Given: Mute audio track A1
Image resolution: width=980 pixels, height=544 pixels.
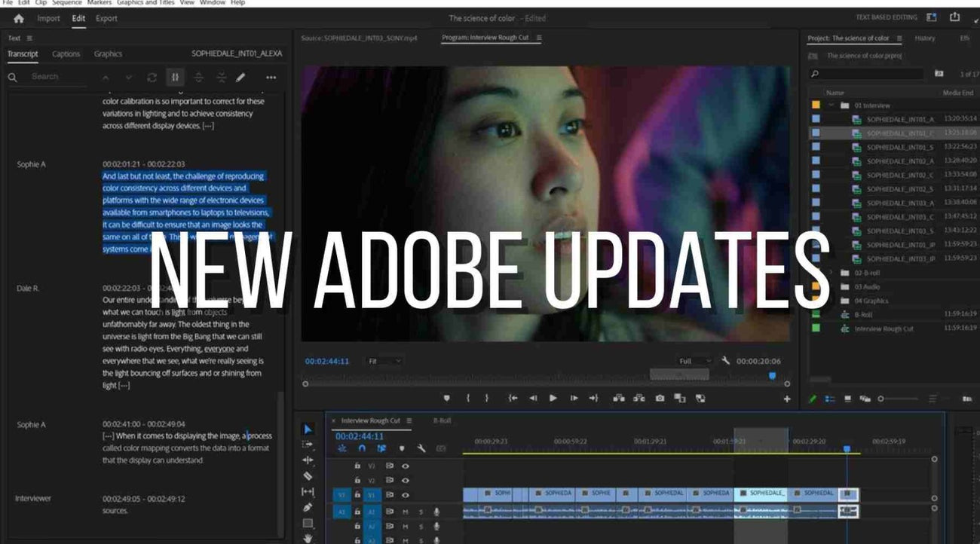Looking at the screenshot, I should (406, 511).
